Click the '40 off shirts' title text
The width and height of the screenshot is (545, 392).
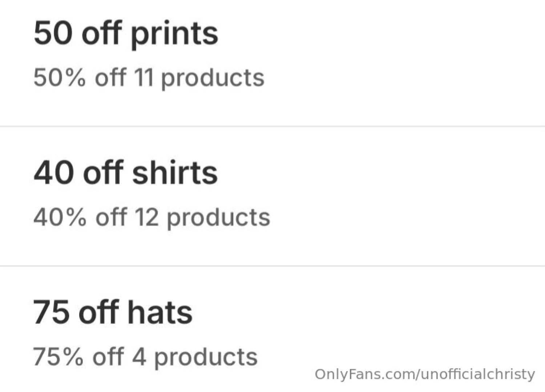125,173
